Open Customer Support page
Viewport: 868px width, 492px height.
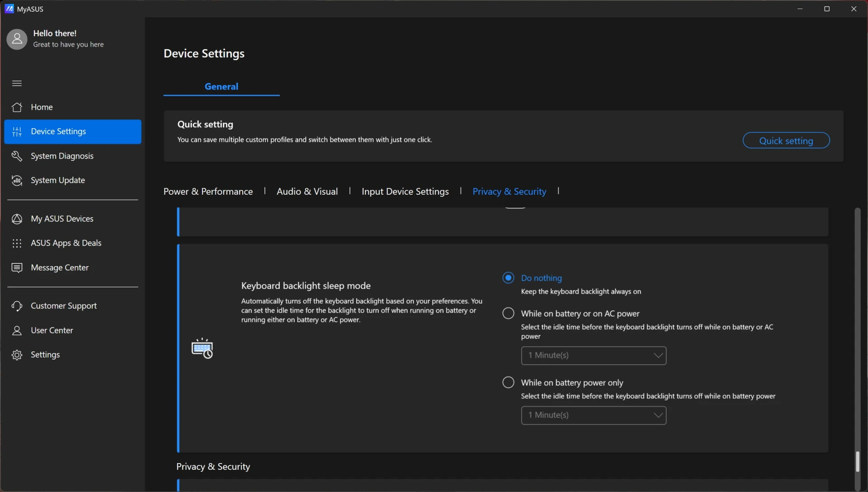[x=72, y=306]
